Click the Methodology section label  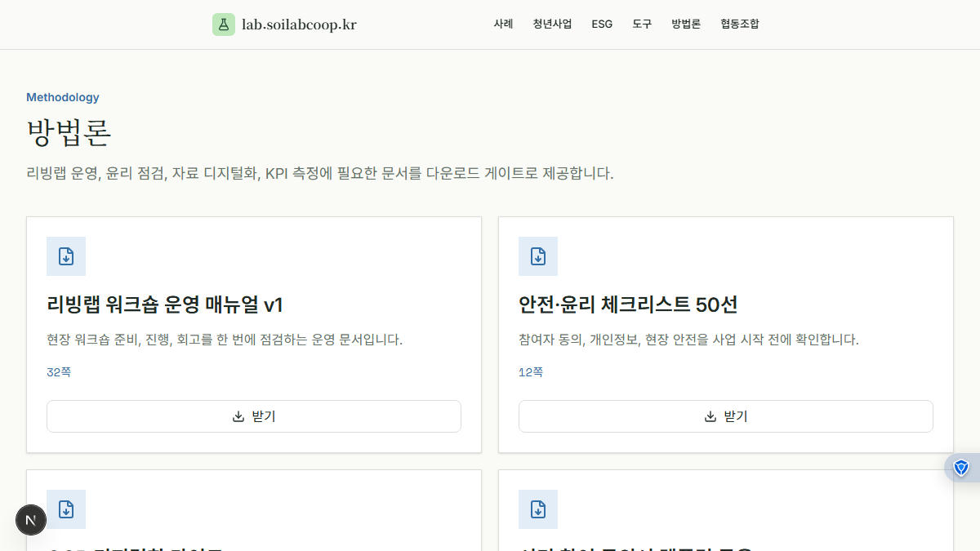(63, 97)
